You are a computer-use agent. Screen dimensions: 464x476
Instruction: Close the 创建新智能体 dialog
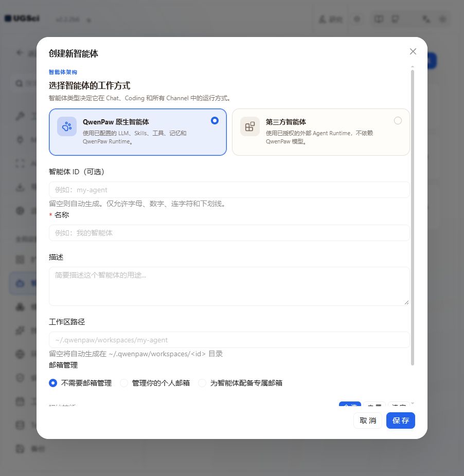(413, 51)
